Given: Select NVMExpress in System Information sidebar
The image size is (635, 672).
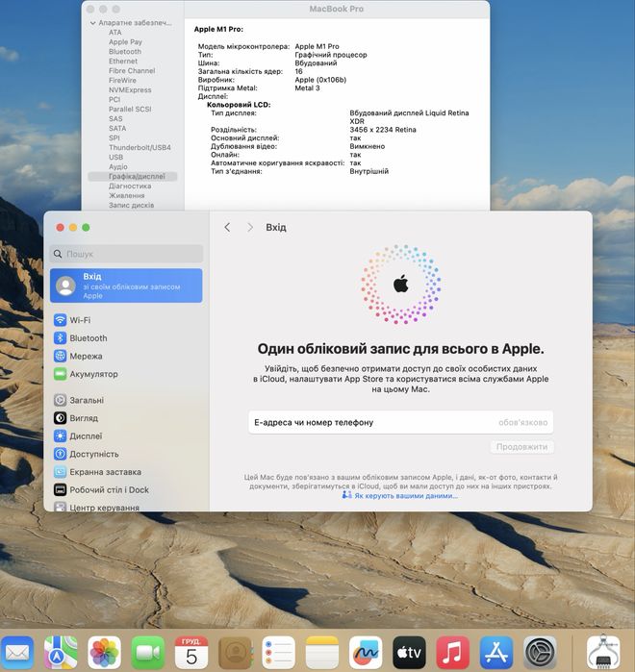Looking at the screenshot, I should (x=130, y=90).
